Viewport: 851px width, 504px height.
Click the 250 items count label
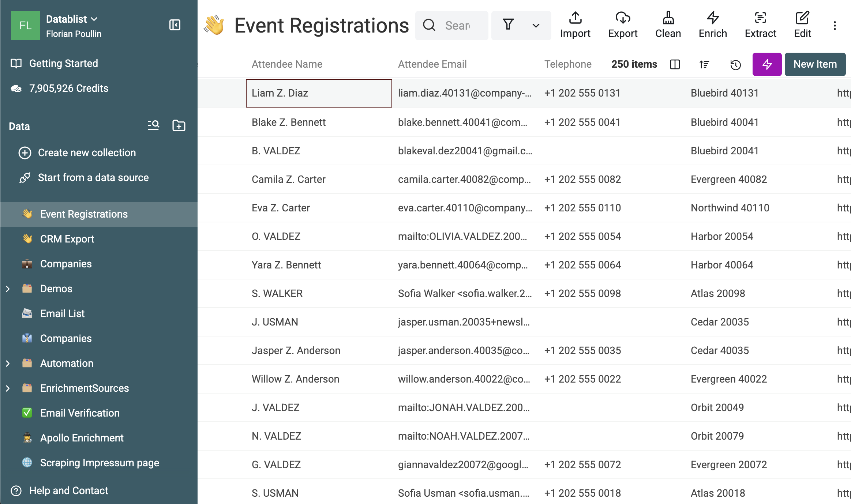pyautogui.click(x=634, y=64)
